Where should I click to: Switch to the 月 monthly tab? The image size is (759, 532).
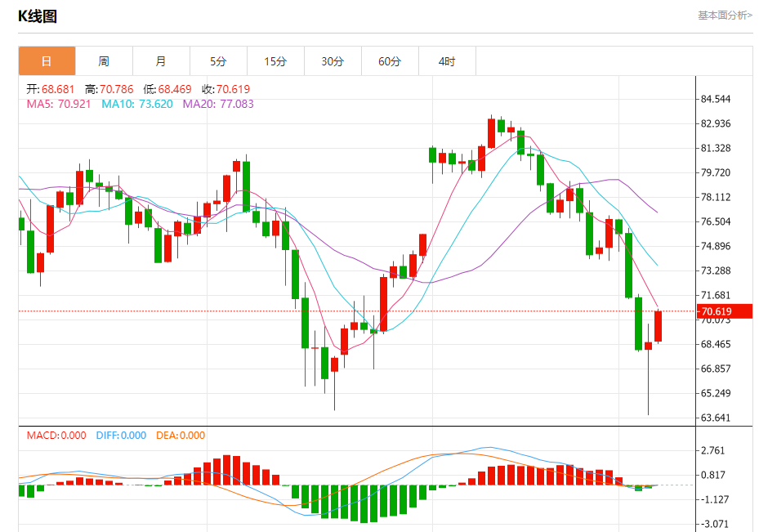pos(161,61)
